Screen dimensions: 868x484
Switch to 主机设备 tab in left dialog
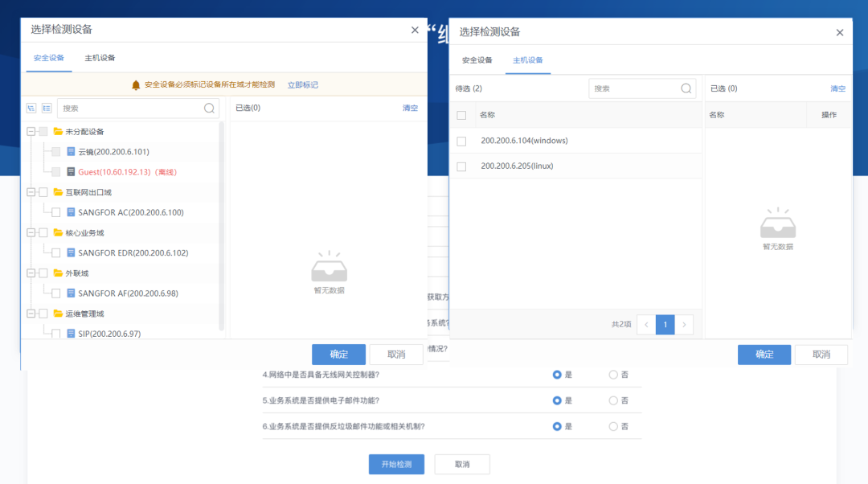(x=100, y=58)
